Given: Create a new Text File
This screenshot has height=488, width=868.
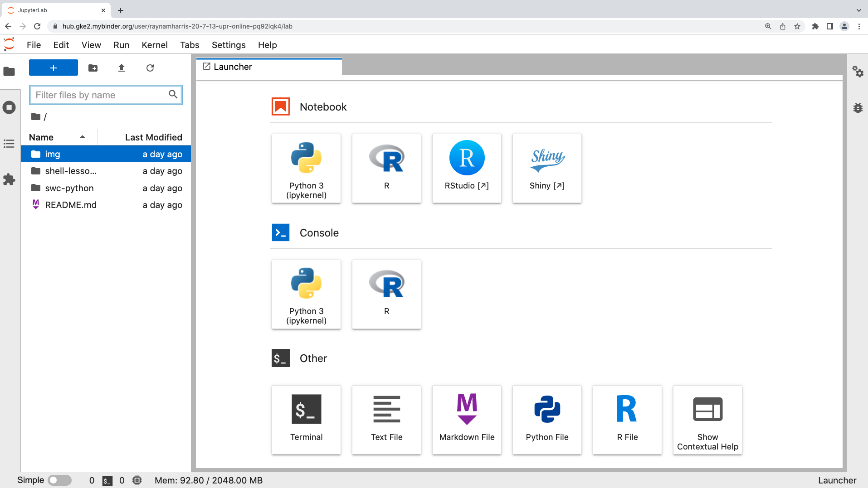Looking at the screenshot, I should coord(386,420).
